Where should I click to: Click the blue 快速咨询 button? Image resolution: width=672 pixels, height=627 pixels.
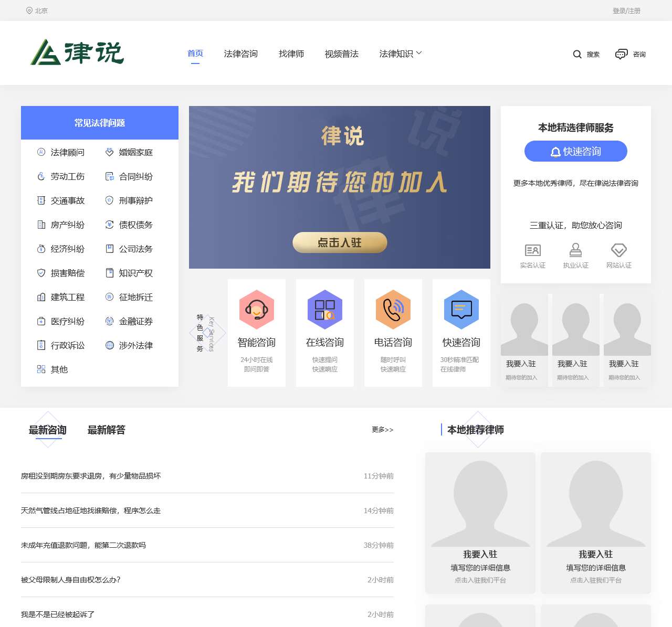click(x=576, y=151)
